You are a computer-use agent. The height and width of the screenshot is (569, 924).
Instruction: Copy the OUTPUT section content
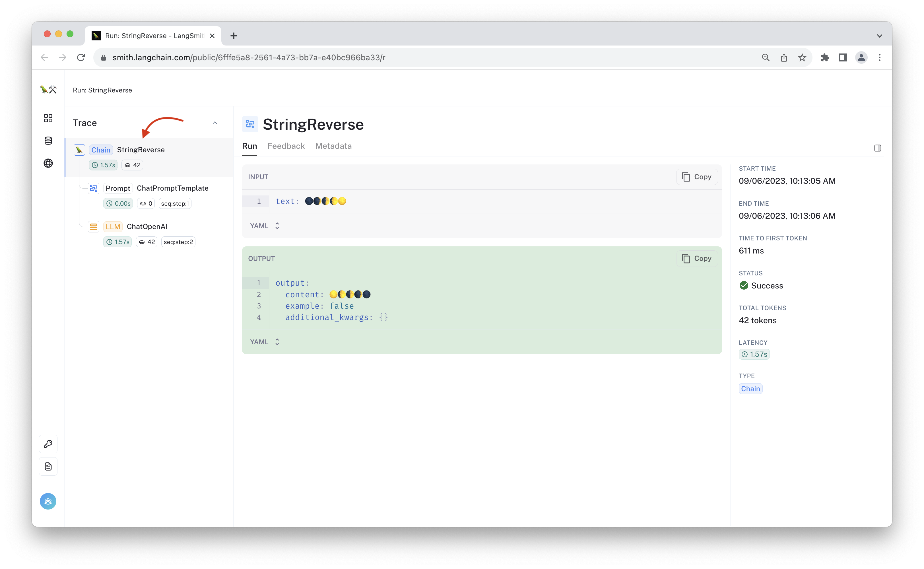click(x=697, y=259)
